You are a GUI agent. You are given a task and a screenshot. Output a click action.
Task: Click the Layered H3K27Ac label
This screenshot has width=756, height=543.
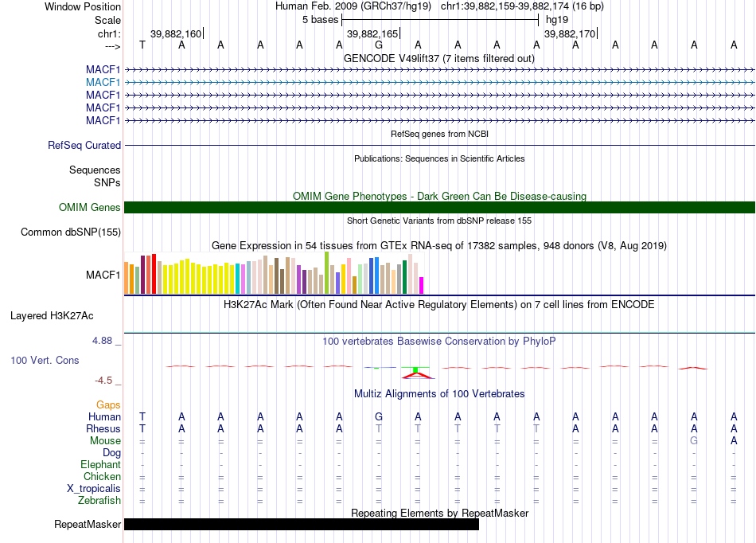(x=52, y=316)
